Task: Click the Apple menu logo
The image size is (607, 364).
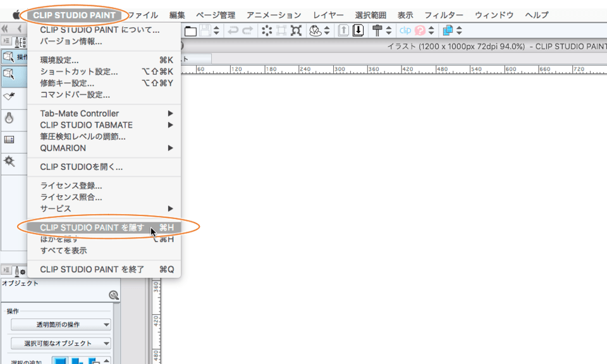Action: pyautogui.click(x=15, y=15)
